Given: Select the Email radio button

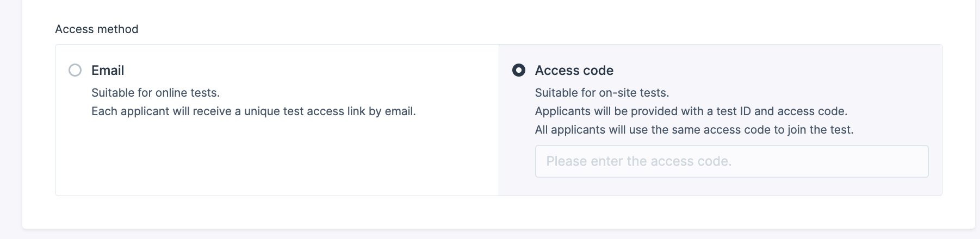Looking at the screenshot, I should [x=75, y=70].
